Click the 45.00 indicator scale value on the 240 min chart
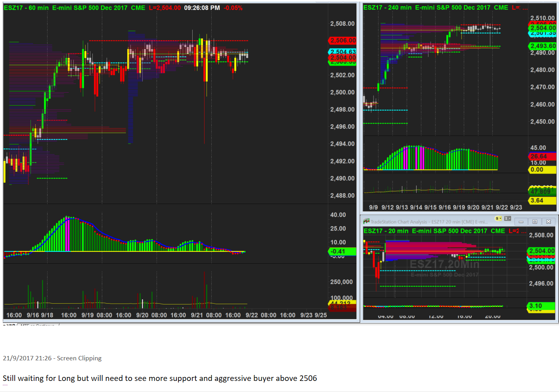The height and width of the screenshot is (392, 559). pyautogui.click(x=538, y=148)
